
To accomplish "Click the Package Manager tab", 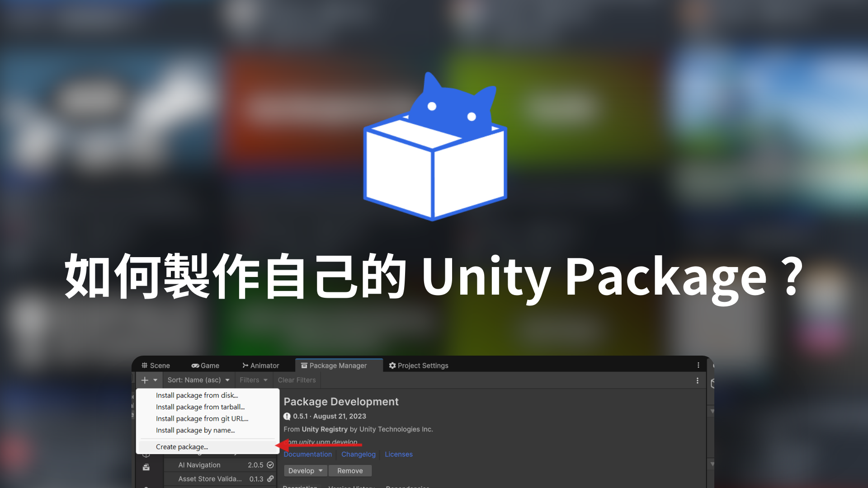I will 337,365.
